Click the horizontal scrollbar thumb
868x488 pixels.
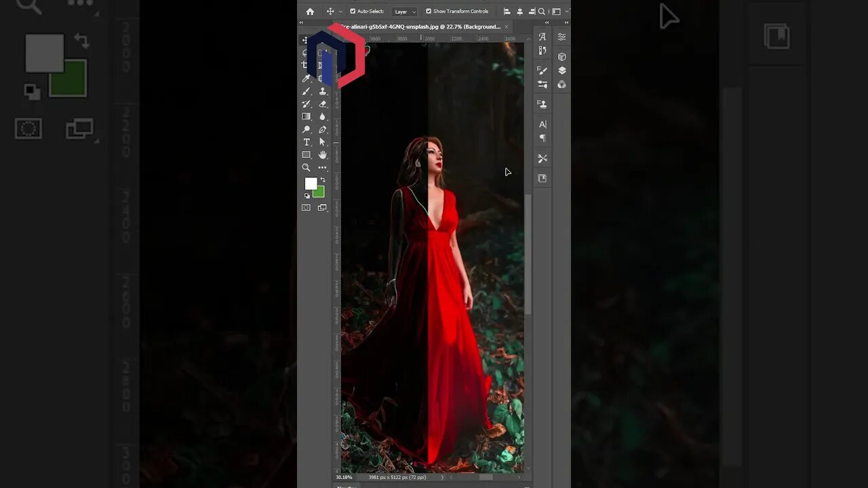tap(486, 477)
